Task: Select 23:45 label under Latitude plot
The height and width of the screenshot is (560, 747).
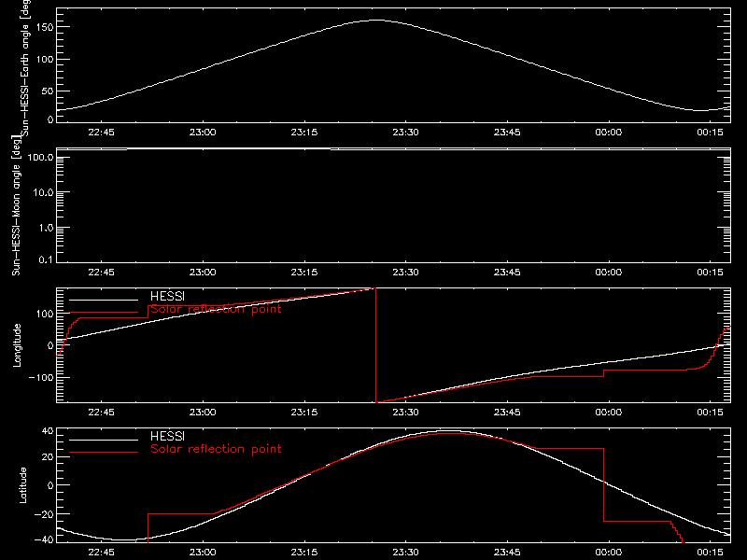Action: click(x=507, y=553)
